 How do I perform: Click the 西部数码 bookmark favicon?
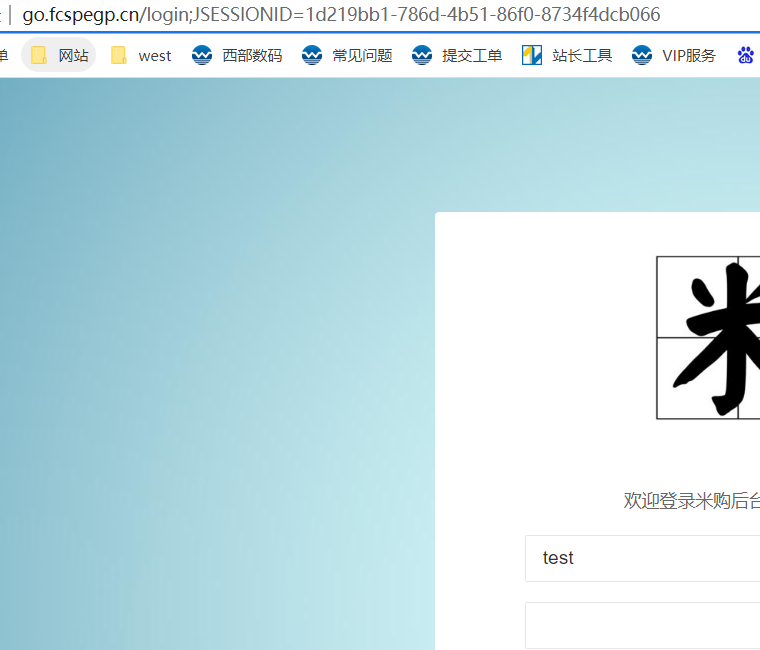(202, 55)
